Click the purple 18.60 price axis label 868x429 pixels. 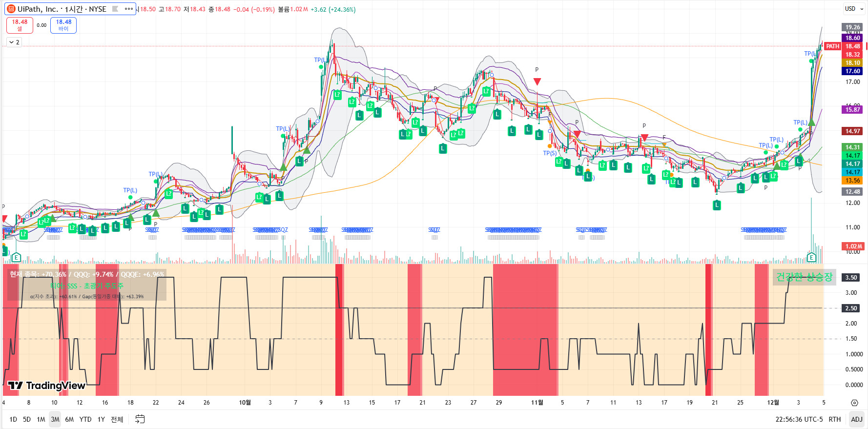tap(852, 38)
